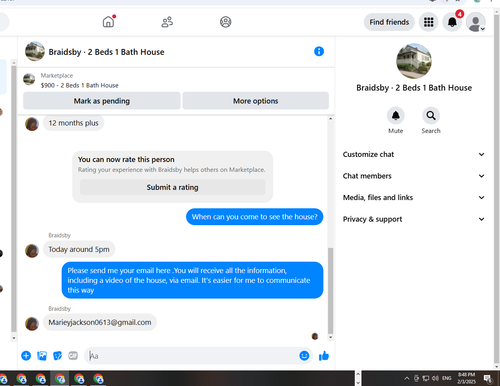The height and width of the screenshot is (386, 500).
Task: Go to the Facebook Home feed icon
Action: tap(108, 22)
